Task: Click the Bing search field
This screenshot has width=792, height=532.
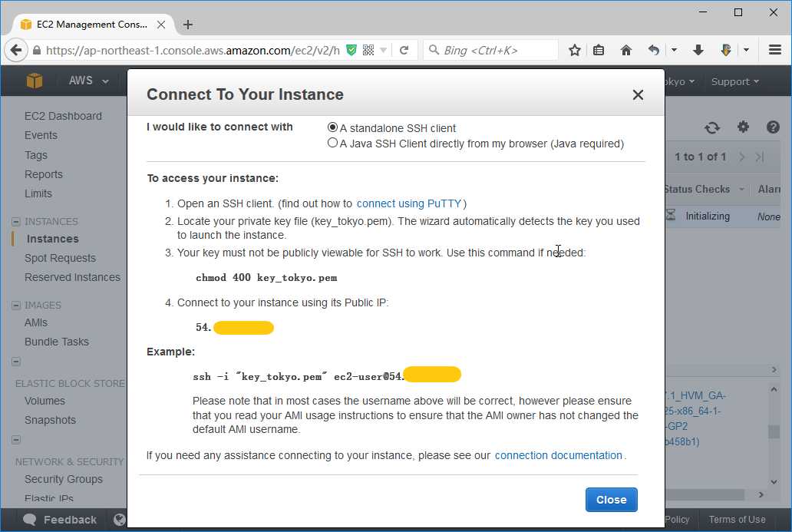Action: pyautogui.click(x=490, y=50)
